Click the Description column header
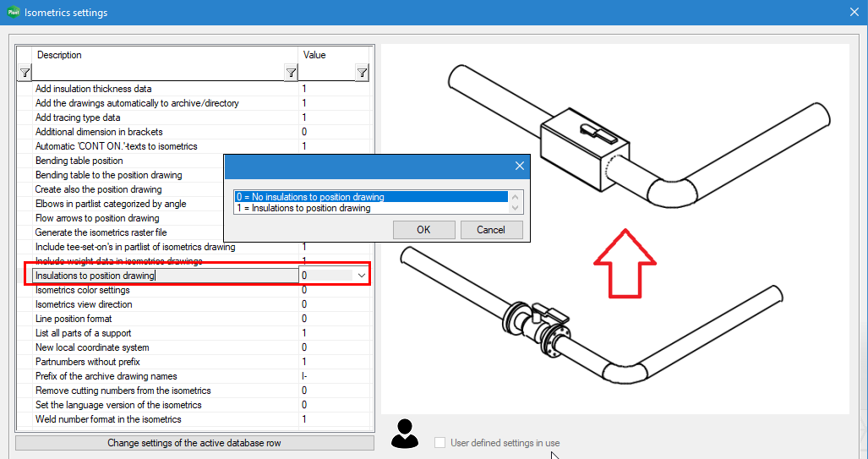 click(x=166, y=55)
